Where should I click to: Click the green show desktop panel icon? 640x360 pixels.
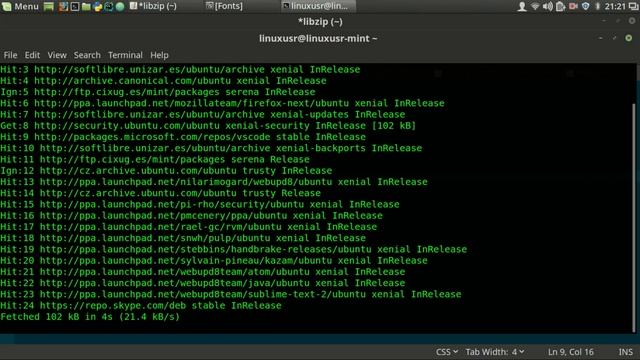(49, 6)
